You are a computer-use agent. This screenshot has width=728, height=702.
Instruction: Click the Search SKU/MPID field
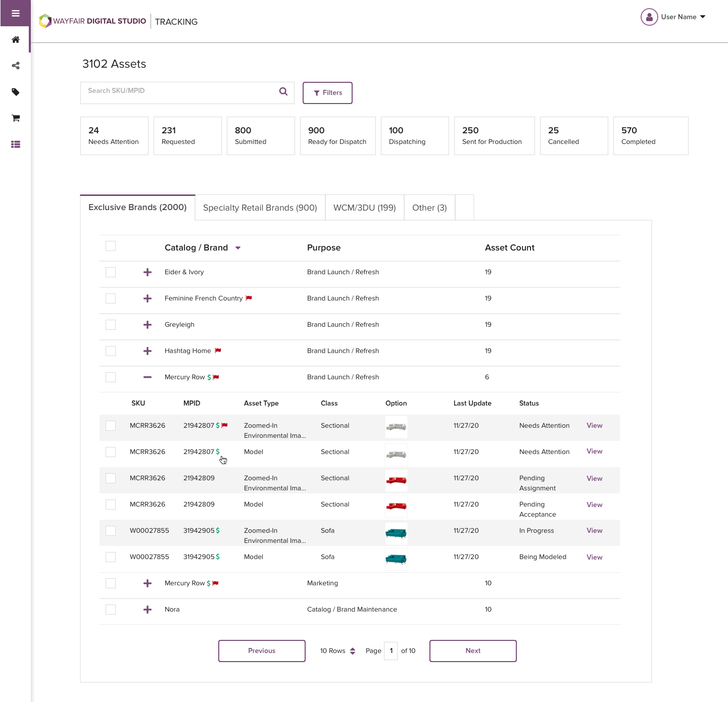[x=179, y=91]
